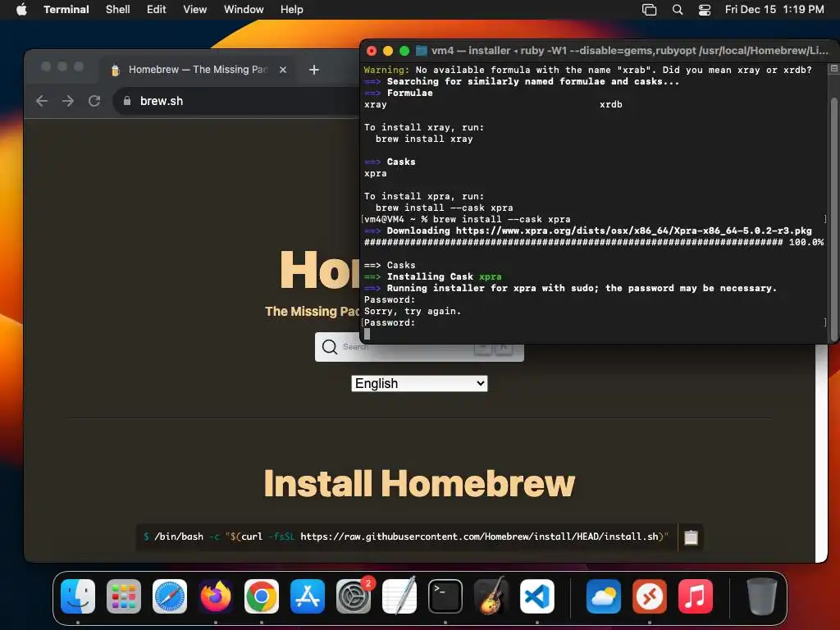Open the View menu
Image resolution: width=840 pixels, height=630 pixels.
(195, 10)
